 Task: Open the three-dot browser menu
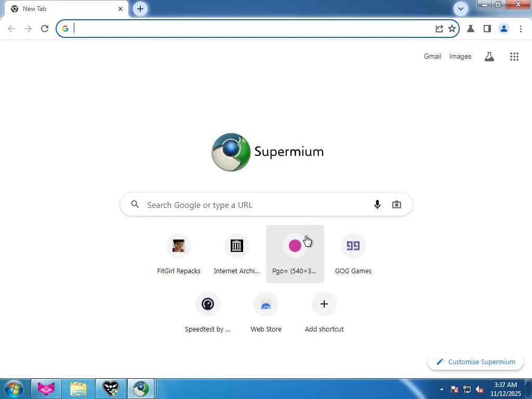pyautogui.click(x=521, y=29)
